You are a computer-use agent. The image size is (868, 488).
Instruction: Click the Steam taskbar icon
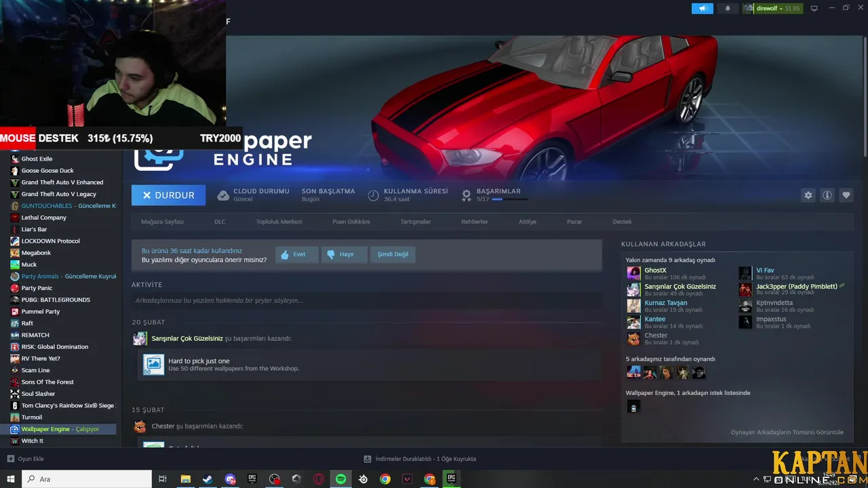(208, 479)
